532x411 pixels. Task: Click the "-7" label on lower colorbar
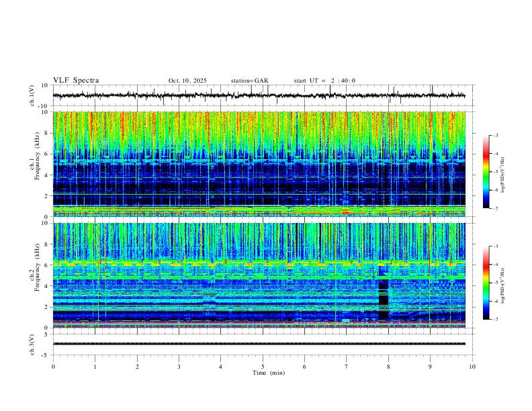(x=496, y=319)
